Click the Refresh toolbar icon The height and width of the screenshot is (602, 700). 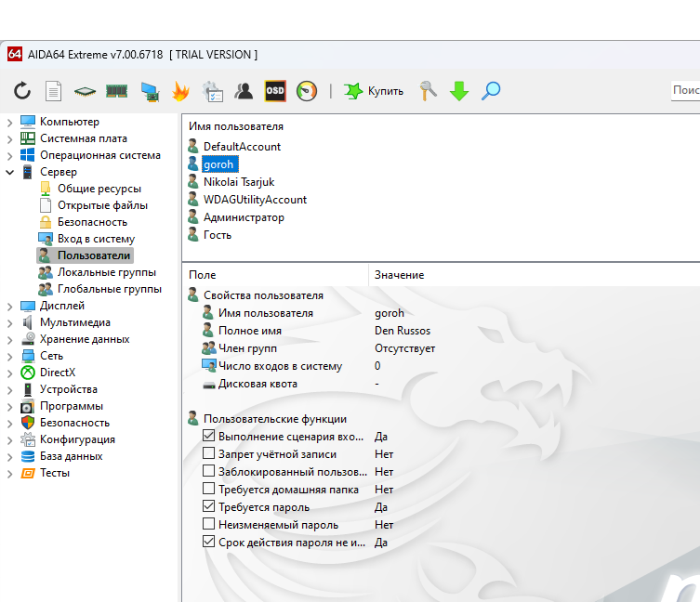click(22, 91)
